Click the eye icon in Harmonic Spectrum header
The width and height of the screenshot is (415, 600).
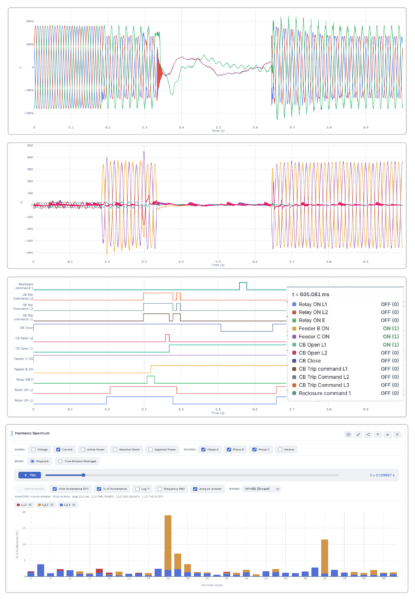(348, 434)
